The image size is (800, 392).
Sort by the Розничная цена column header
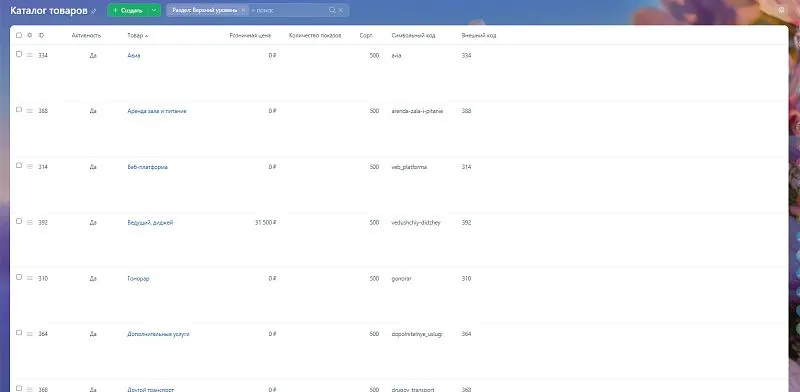[x=250, y=36]
